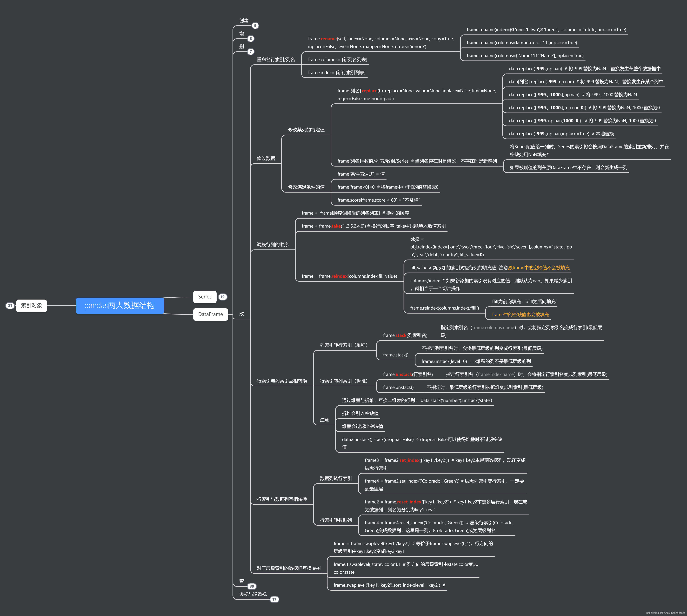Select the 索引对象 topic node
687x616 pixels.
pos(32,306)
